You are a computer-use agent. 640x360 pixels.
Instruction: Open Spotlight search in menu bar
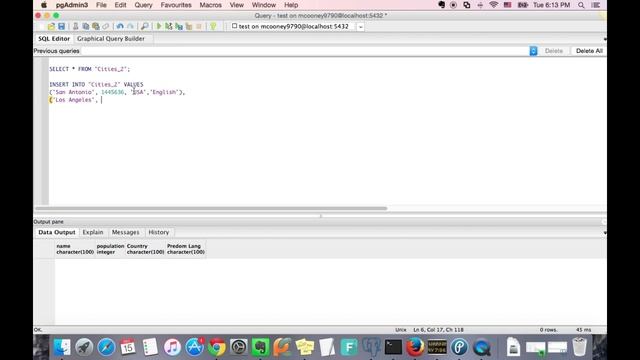point(581,5)
